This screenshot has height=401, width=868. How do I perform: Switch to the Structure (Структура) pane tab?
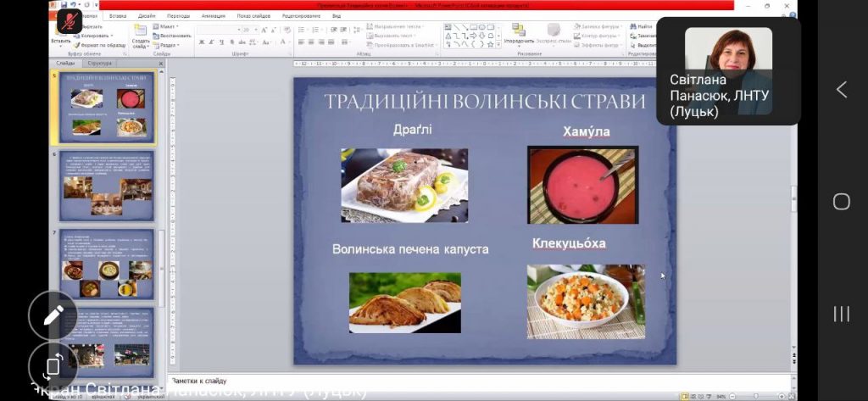coord(99,63)
